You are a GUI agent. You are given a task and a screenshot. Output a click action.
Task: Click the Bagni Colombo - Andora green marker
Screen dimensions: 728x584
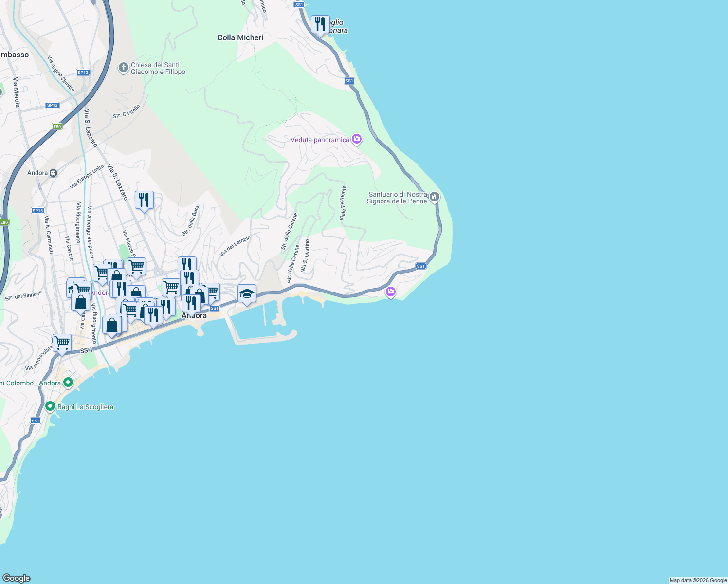click(x=68, y=383)
